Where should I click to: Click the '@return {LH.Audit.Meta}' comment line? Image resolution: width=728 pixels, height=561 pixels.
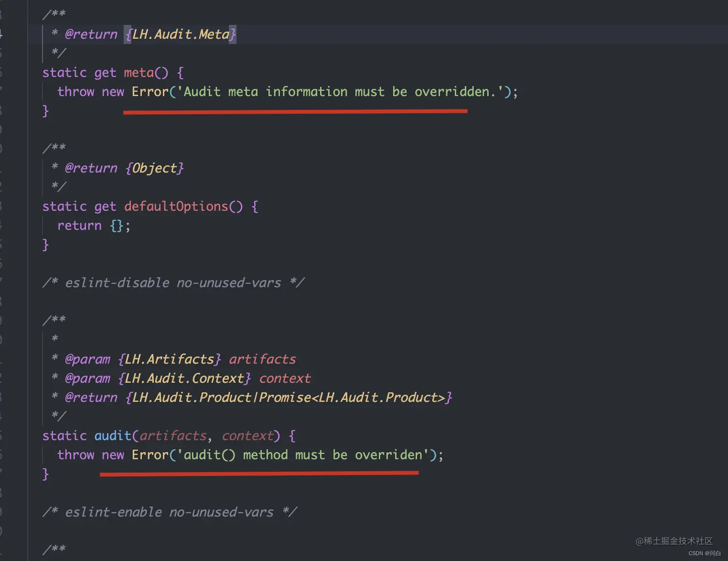143,34
